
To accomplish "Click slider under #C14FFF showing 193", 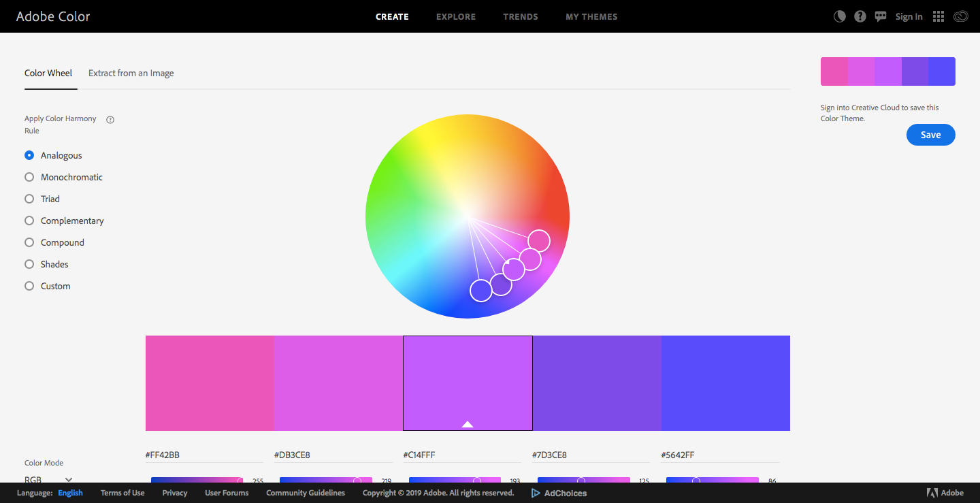I will click(x=455, y=481).
